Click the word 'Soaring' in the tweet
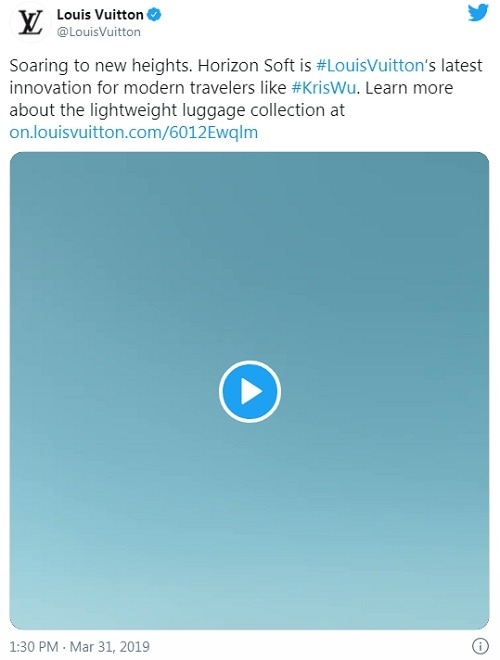The image size is (500, 660). (39, 66)
